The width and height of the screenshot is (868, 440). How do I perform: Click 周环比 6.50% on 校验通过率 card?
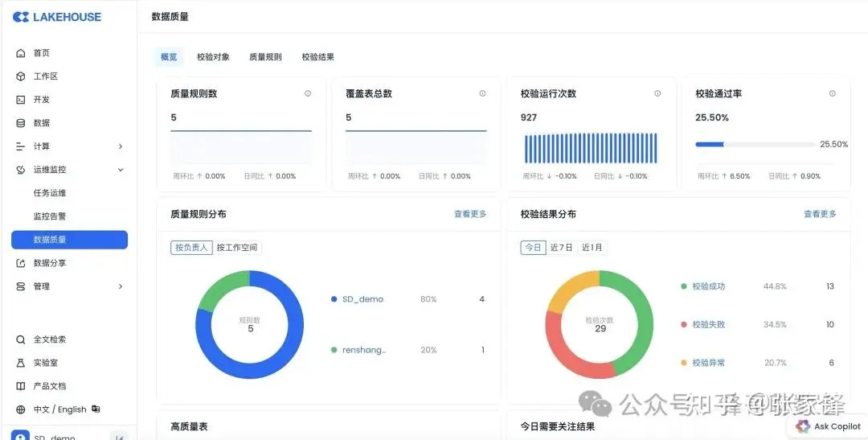(724, 176)
